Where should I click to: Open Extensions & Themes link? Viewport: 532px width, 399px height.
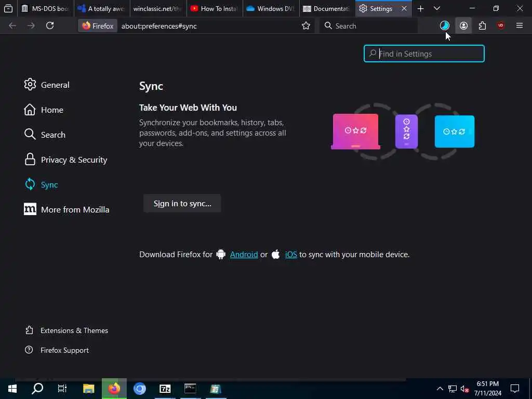[x=67, y=330]
